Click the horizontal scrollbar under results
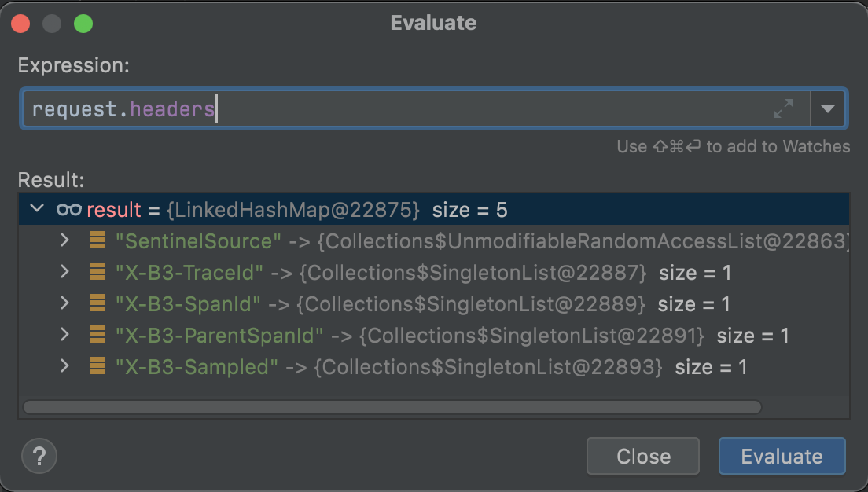Image resolution: width=868 pixels, height=492 pixels. pos(392,407)
